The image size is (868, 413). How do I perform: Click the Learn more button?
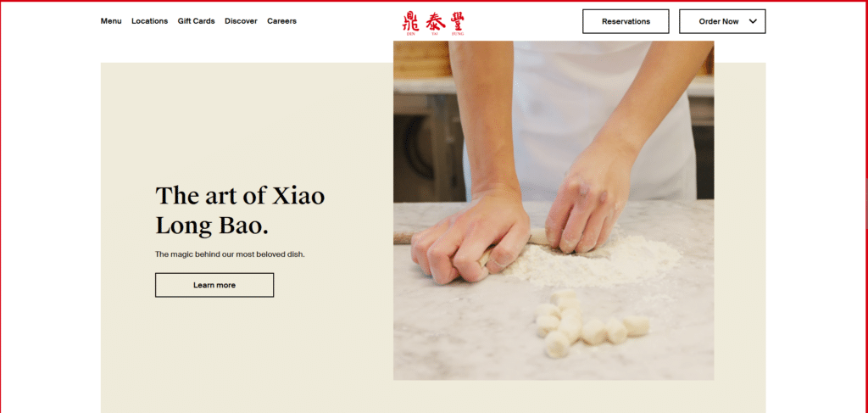214,285
